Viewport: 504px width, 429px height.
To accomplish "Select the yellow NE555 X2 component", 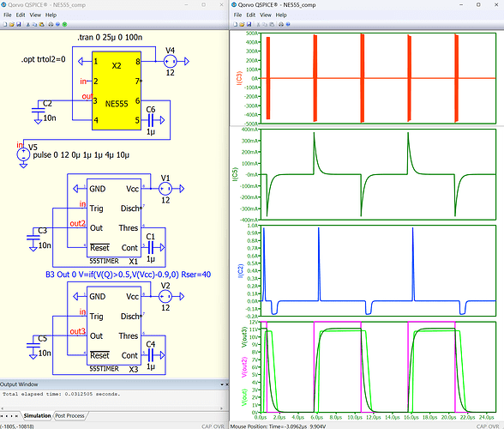I will click(117, 91).
